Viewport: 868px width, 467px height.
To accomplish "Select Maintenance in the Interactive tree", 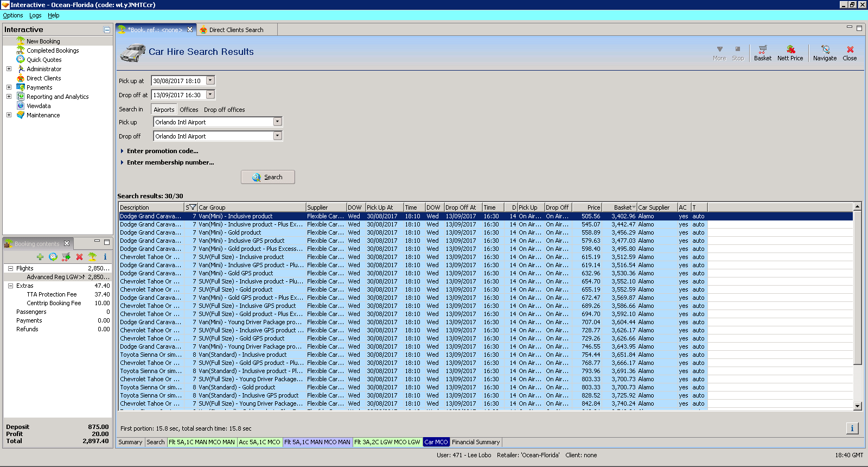I will (43, 115).
